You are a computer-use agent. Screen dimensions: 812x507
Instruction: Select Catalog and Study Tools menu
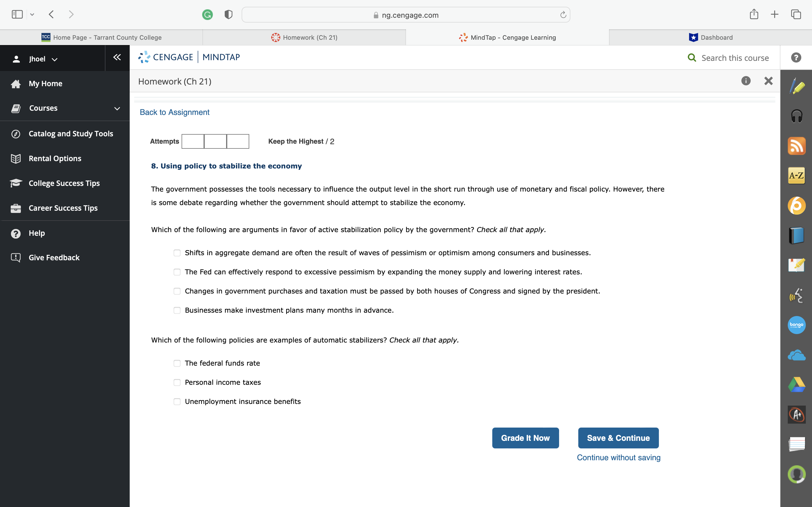tap(71, 134)
